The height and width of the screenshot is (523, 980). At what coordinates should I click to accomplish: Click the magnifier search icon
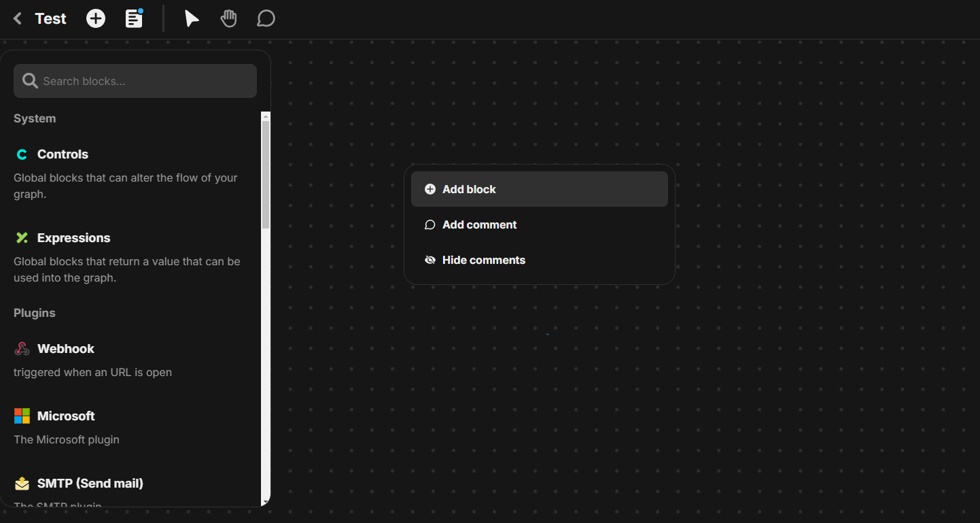30,81
